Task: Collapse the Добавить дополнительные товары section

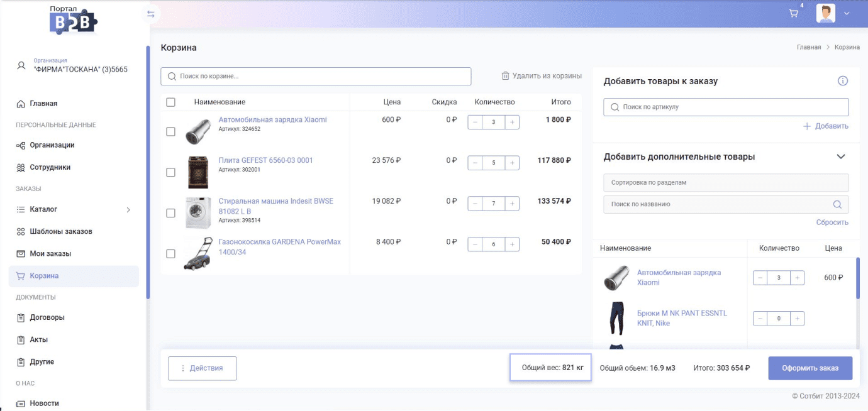Action: (x=841, y=156)
